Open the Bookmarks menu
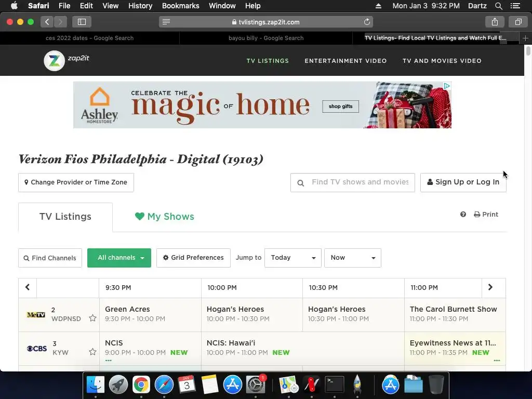 (x=180, y=6)
